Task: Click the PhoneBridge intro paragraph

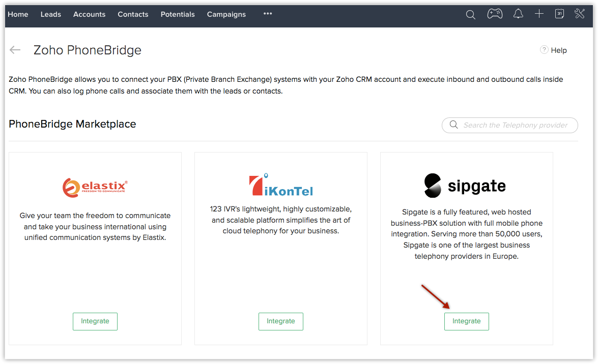Action: pyautogui.click(x=286, y=85)
